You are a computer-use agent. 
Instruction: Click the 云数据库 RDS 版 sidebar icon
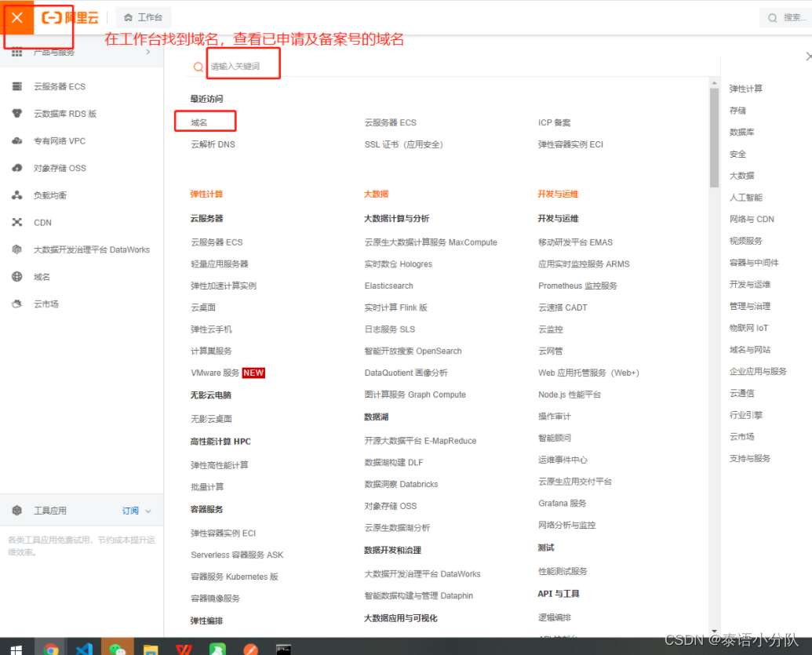click(17, 114)
